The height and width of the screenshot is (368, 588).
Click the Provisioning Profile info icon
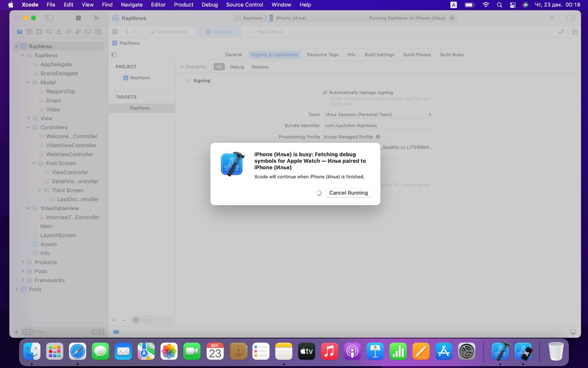click(x=378, y=137)
